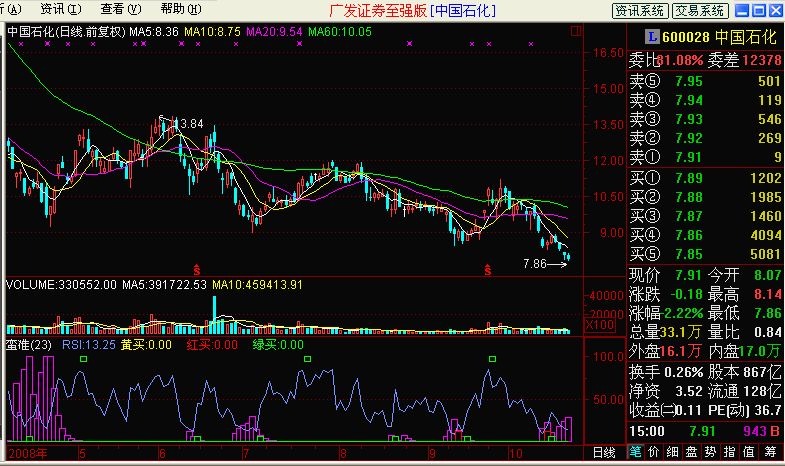
Task: Open the 查看(V) menu
Action: tap(121, 9)
